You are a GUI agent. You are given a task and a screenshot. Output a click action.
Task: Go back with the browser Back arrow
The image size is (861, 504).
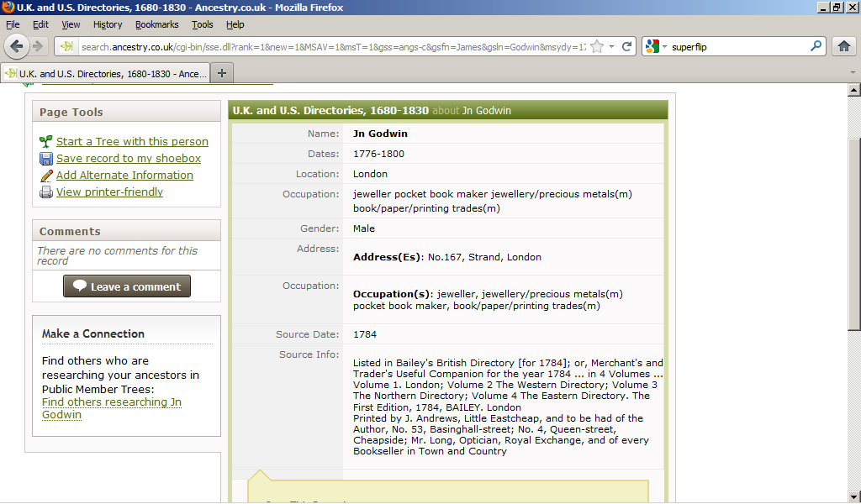click(17, 46)
